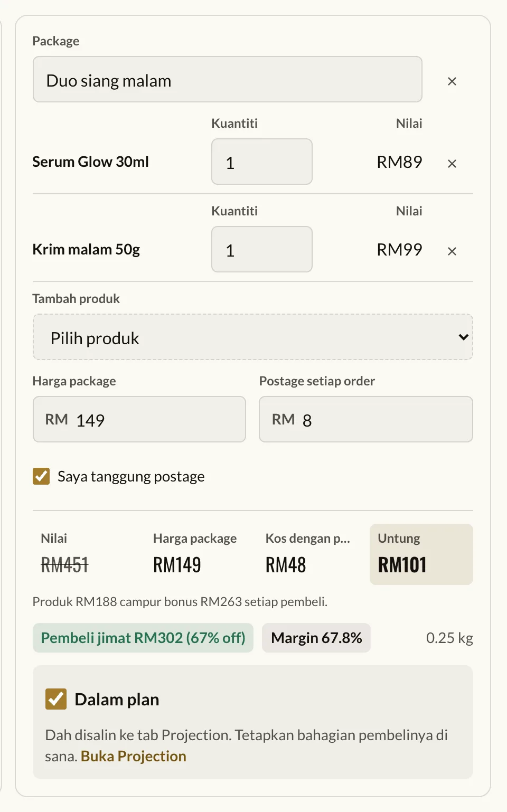Toggle Saya tanggung postage checkbox

point(41,476)
